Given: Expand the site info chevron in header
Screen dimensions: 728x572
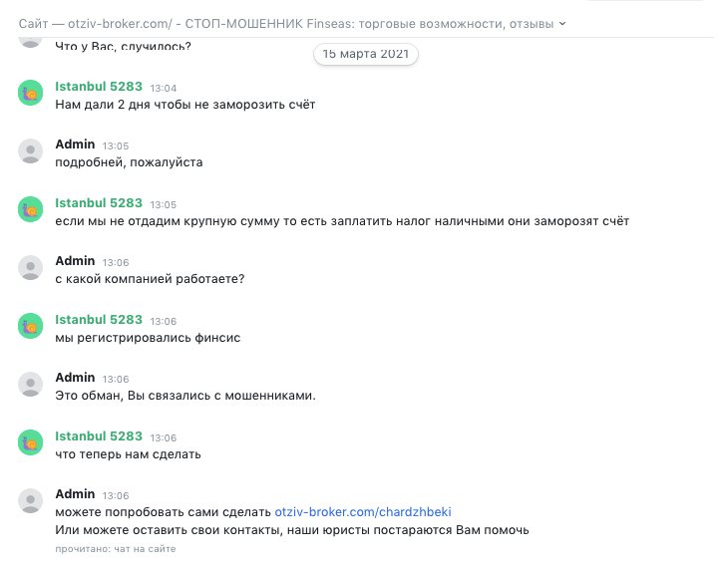Looking at the screenshot, I should tap(562, 24).
